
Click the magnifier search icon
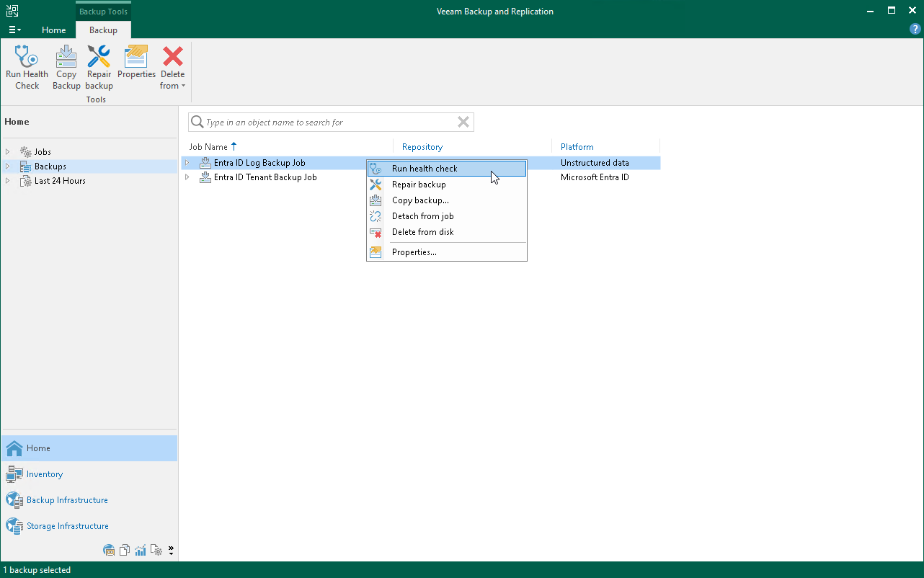coord(197,123)
